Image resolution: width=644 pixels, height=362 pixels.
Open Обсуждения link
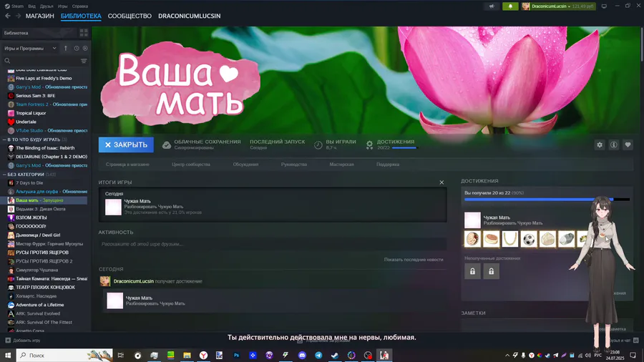245,164
